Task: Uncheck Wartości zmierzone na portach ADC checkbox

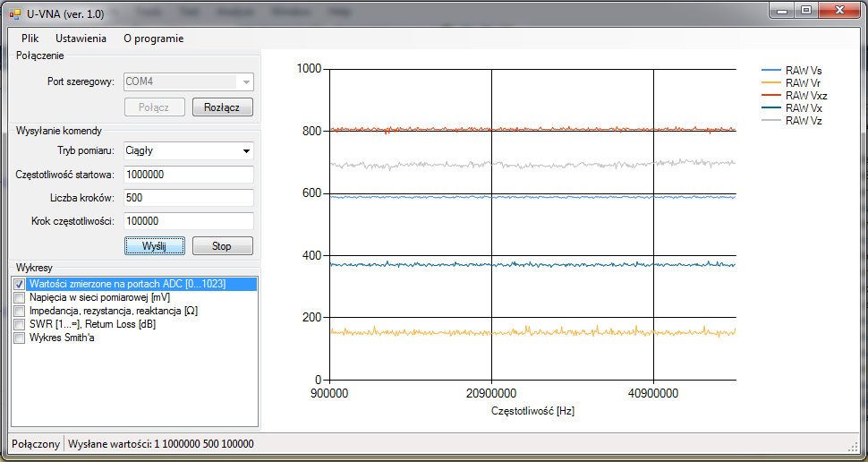Action: pos(20,284)
